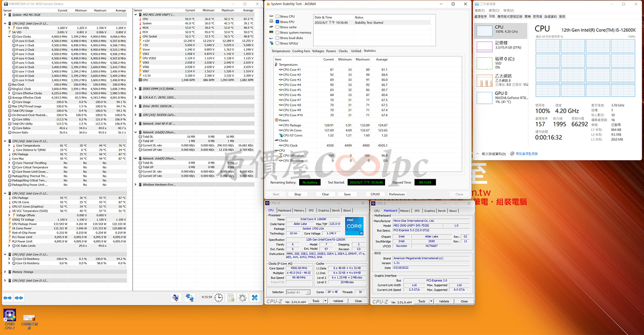Expand DDR5 DIMM [#3] sensor section
The height and width of the screenshot is (335, 644).
(x=136, y=88)
